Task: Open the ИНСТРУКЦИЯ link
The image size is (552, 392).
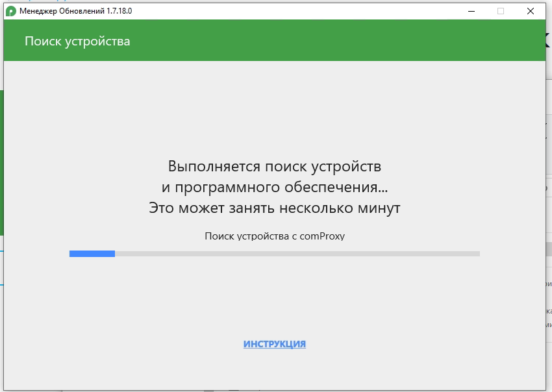Action: point(274,344)
